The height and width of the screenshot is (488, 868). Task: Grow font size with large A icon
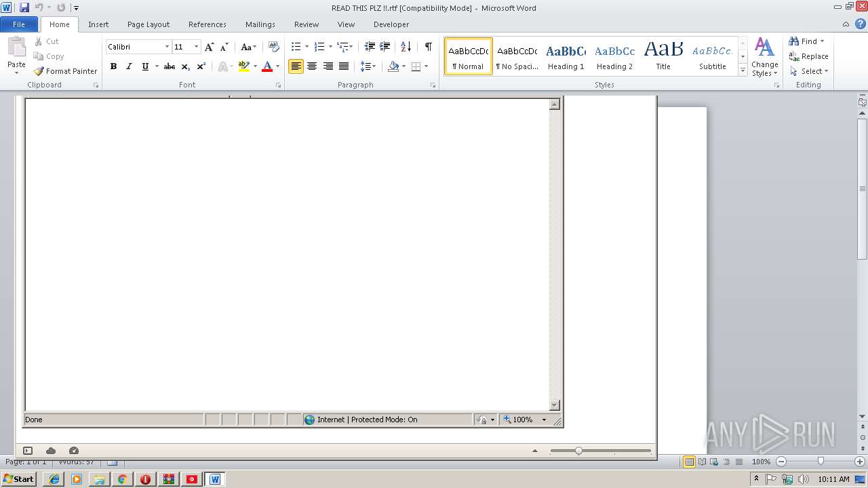coord(210,47)
